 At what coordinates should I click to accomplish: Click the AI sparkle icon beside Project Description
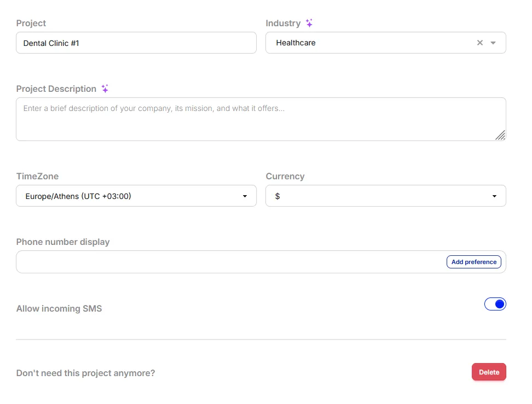105,89
